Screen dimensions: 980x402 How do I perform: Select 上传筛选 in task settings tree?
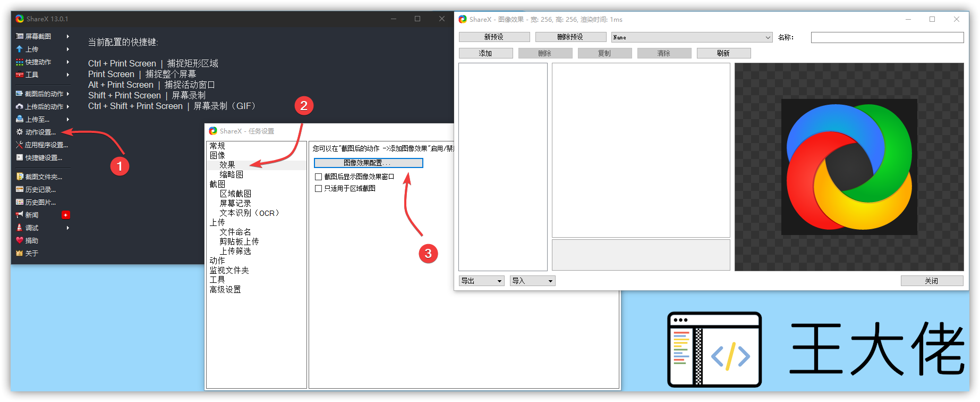235,251
